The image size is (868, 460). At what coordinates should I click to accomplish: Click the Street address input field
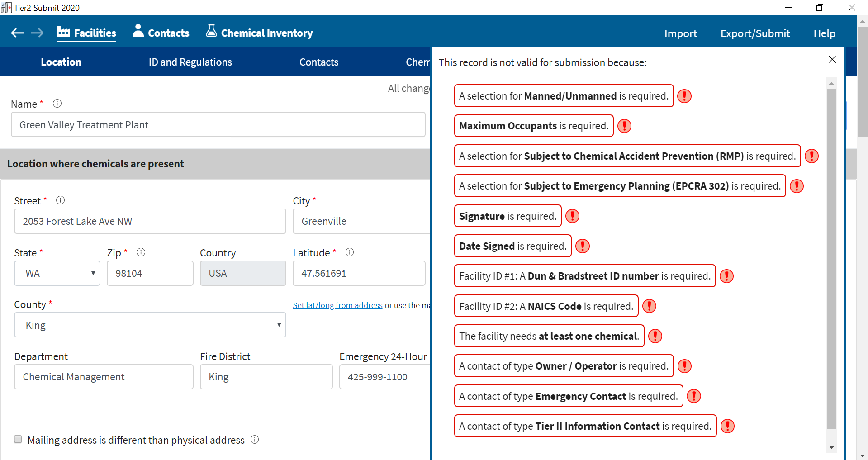(x=150, y=221)
